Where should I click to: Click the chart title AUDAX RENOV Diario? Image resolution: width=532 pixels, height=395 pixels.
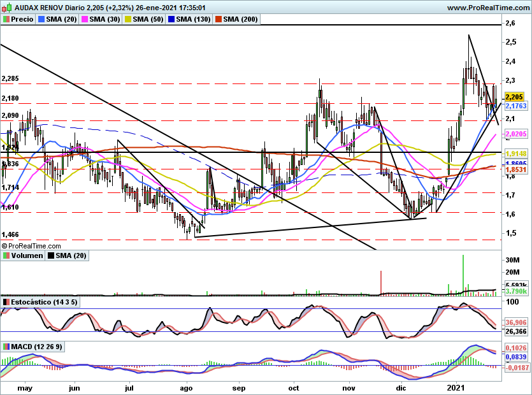[48, 8]
